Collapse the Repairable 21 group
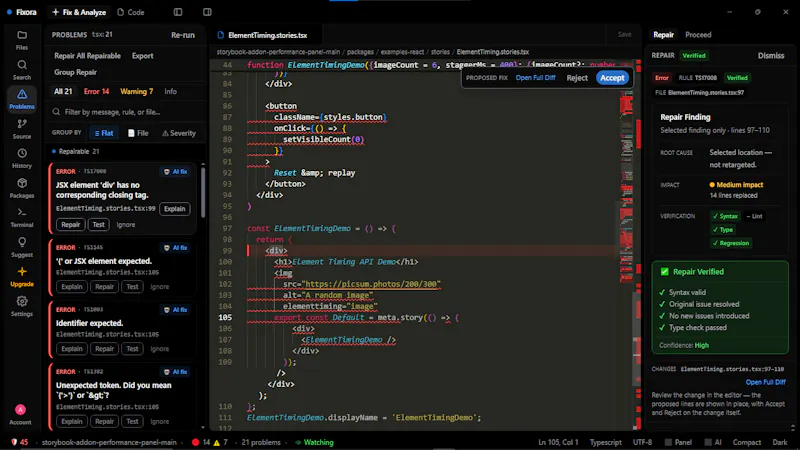800x450 pixels. tap(76, 152)
